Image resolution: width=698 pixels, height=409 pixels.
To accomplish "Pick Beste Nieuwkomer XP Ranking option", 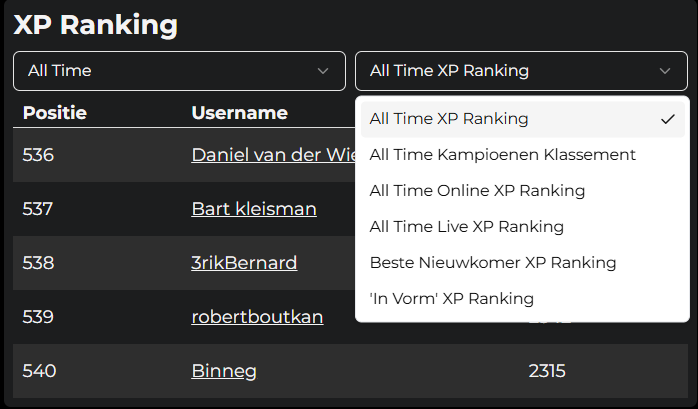I will click(x=492, y=263).
